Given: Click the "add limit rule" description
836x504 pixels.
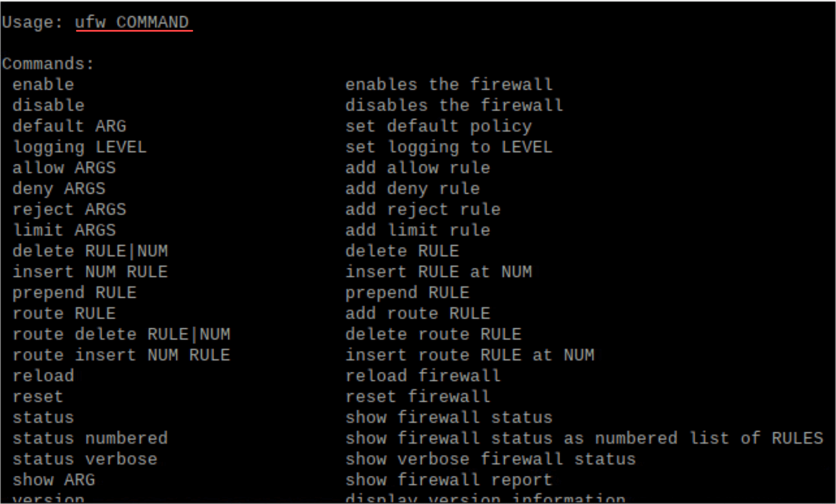Looking at the screenshot, I should [x=417, y=230].
